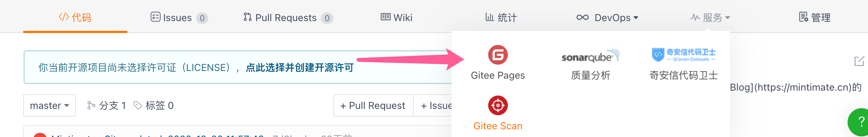The image size is (868, 137).
Task: Open 奇安信代码卫士 service icon
Action: pyautogui.click(x=683, y=54)
